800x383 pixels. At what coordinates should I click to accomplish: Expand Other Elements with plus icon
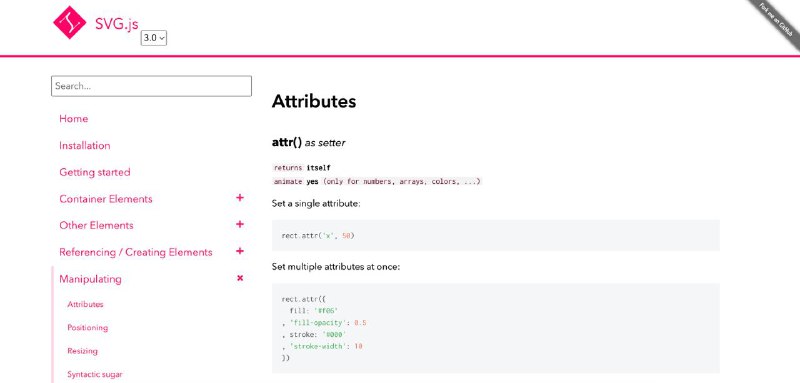click(x=240, y=224)
